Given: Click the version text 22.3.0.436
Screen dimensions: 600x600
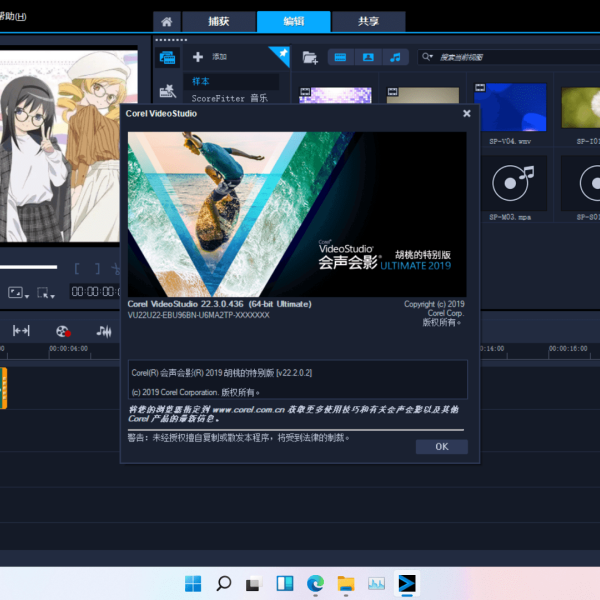Looking at the screenshot, I should [219, 304].
